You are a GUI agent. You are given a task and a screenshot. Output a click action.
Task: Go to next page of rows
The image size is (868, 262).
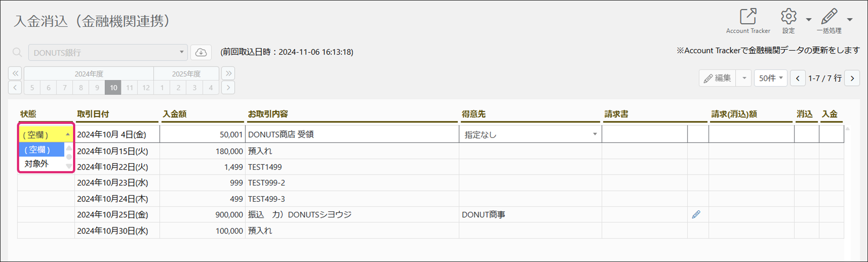tap(852, 78)
